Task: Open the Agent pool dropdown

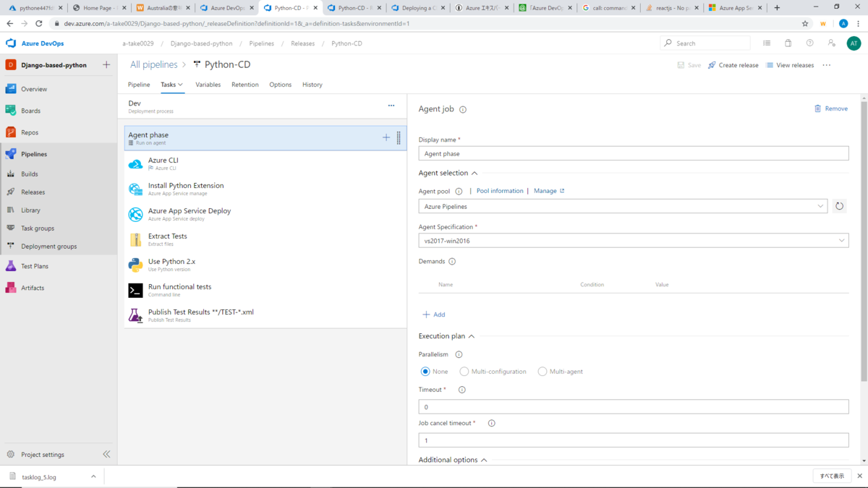Action: [x=623, y=206]
